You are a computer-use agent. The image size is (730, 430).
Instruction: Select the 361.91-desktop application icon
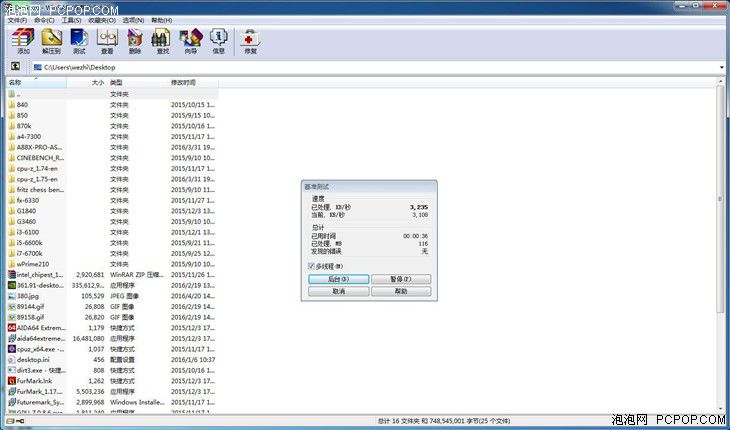click(12, 285)
